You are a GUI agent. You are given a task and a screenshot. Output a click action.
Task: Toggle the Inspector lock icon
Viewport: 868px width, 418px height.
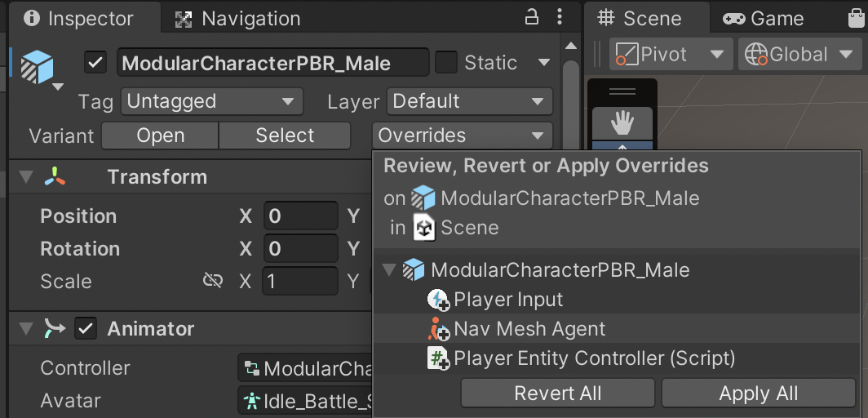click(x=531, y=17)
